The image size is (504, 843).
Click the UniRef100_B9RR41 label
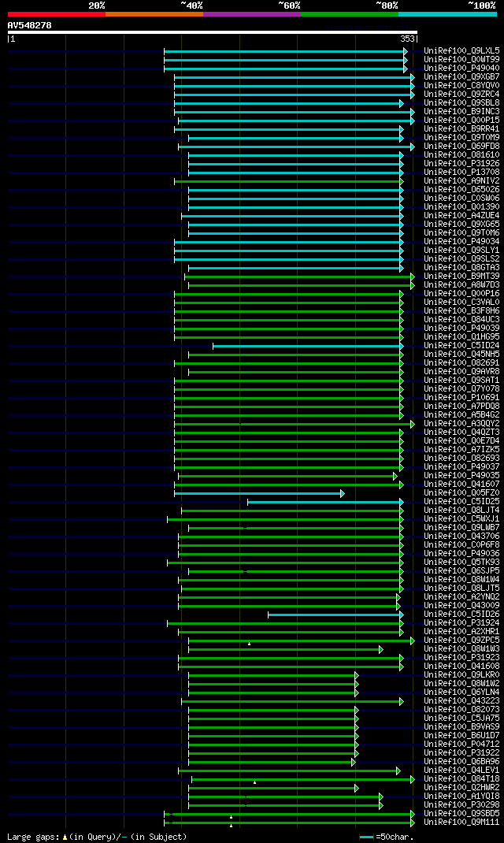pyautogui.click(x=461, y=129)
